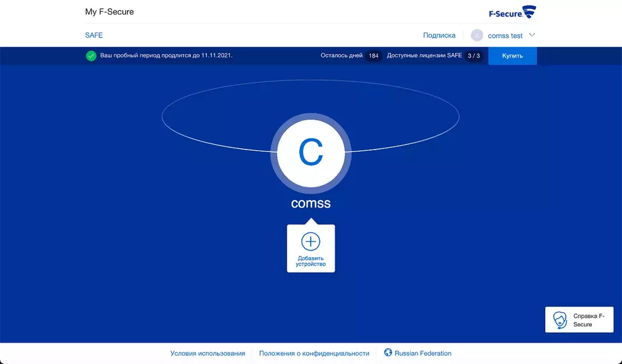
Task: Click the trial period expiry message
Action: pos(166,56)
